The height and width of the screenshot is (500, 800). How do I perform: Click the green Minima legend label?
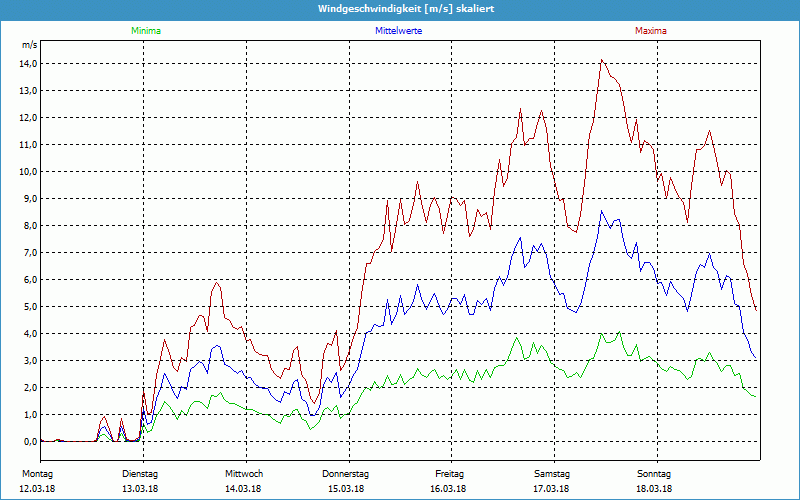(146, 31)
